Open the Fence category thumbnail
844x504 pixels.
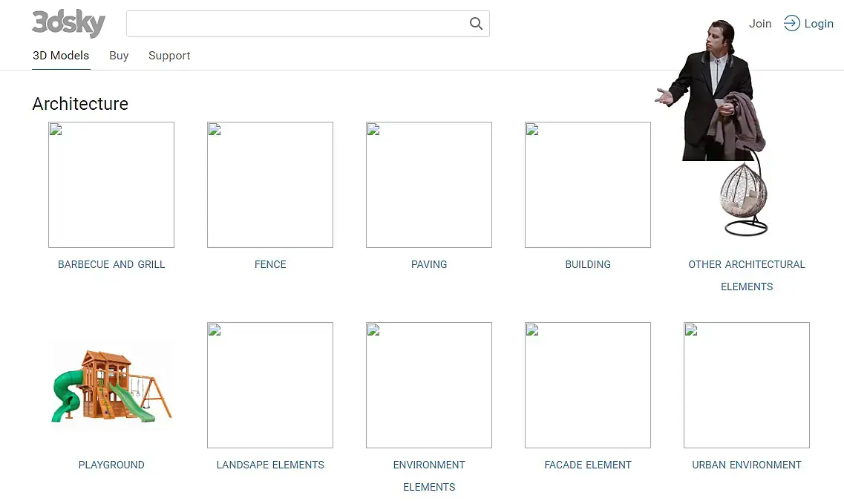(x=270, y=185)
